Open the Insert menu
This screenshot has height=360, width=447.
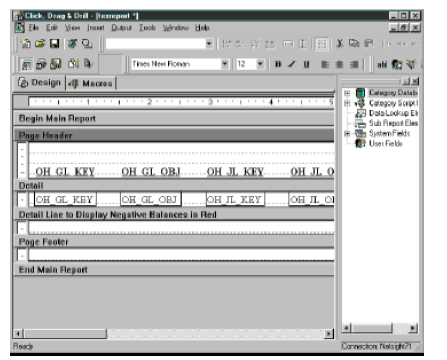coord(96,28)
